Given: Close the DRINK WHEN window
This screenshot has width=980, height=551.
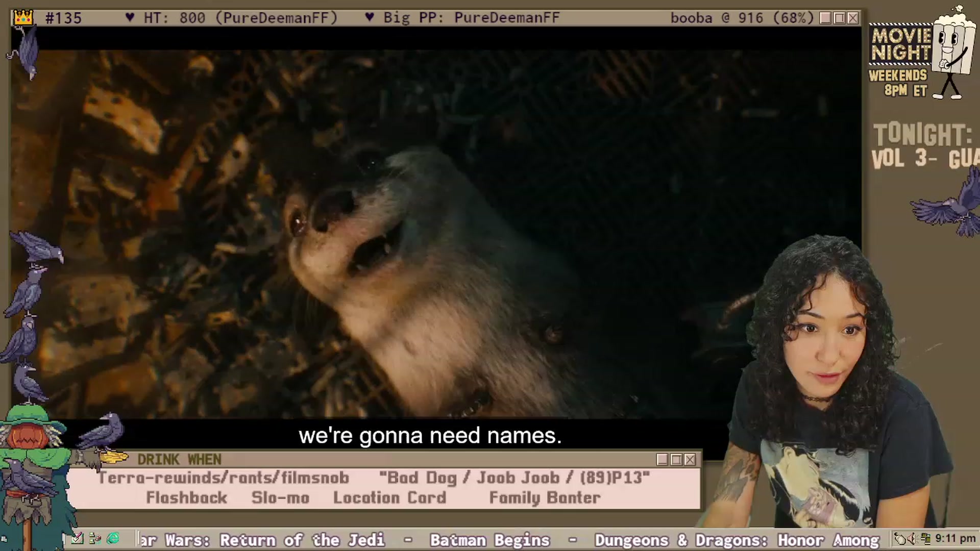Looking at the screenshot, I should point(690,460).
